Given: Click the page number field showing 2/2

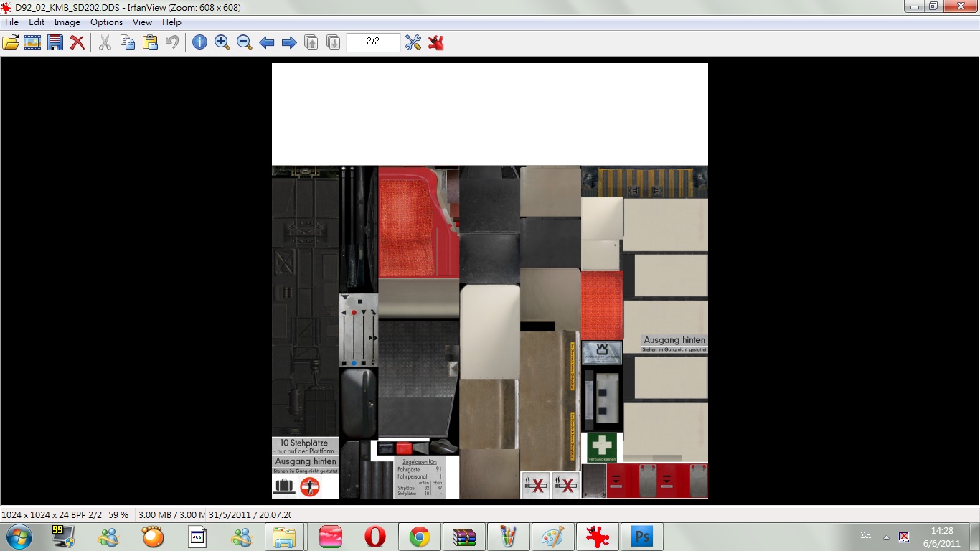Looking at the screenshot, I should [373, 42].
